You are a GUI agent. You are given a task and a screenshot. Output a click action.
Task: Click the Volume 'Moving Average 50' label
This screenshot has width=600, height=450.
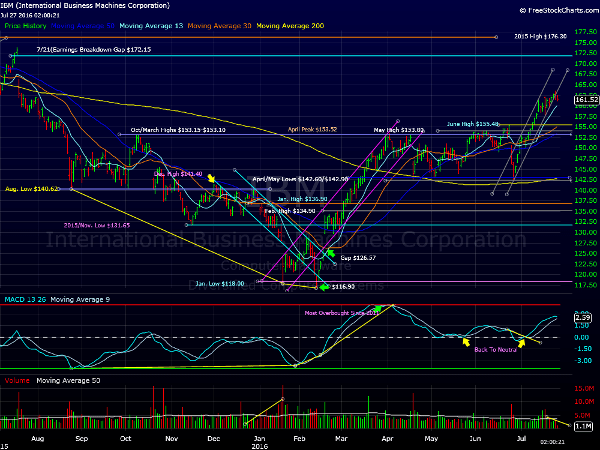68,380
